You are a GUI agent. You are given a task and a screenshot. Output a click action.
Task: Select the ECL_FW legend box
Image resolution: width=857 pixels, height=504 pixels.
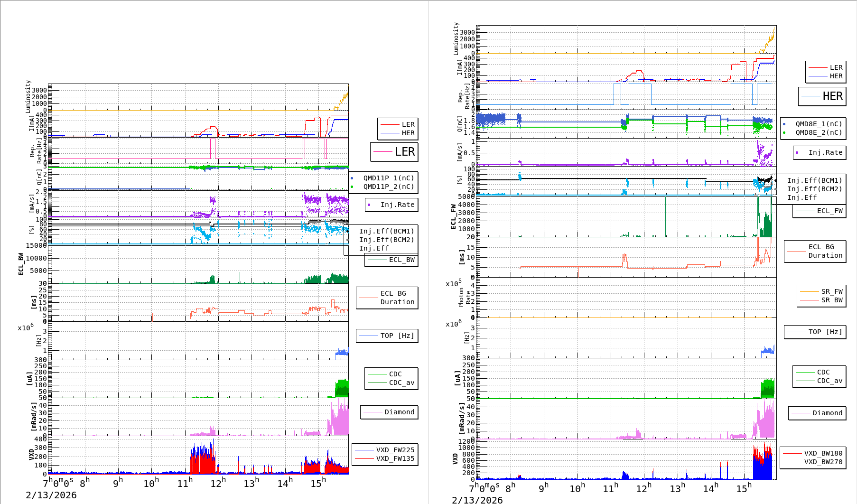819,211
